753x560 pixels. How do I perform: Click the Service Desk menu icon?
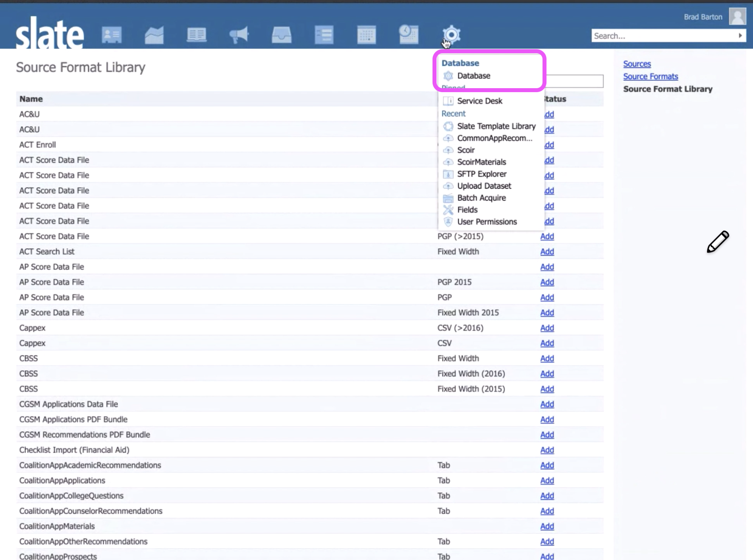pyautogui.click(x=448, y=101)
